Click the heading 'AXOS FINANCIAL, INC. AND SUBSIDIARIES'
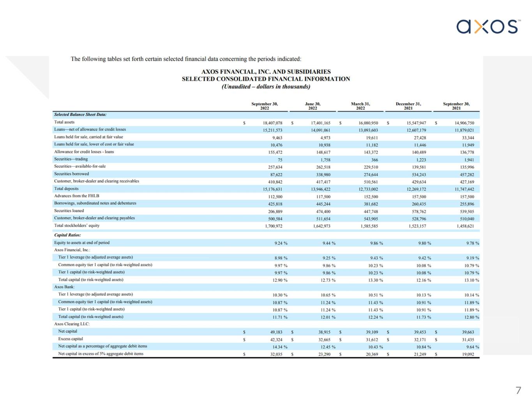This screenshot has width=532, height=411. coord(266,72)
